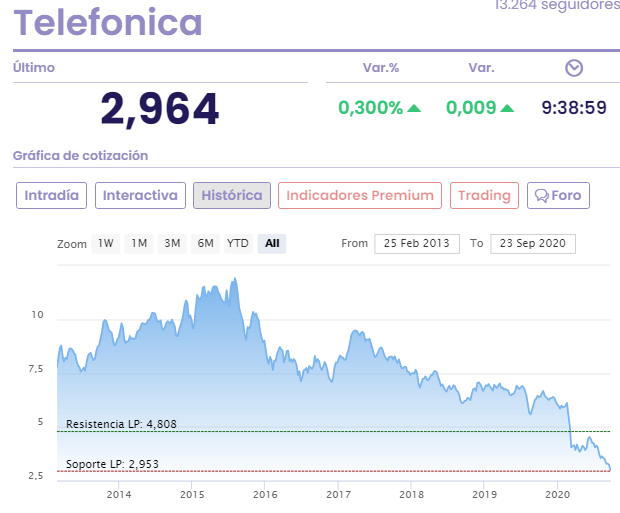The image size is (620, 513).
Task: Click the clock dropdown icon
Action: coord(573,68)
